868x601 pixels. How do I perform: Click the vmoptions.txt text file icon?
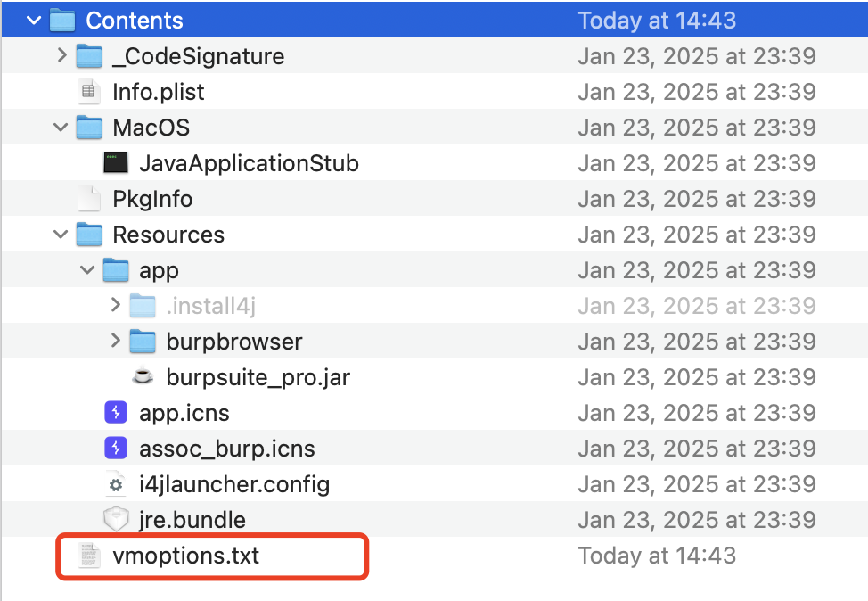[89, 556]
